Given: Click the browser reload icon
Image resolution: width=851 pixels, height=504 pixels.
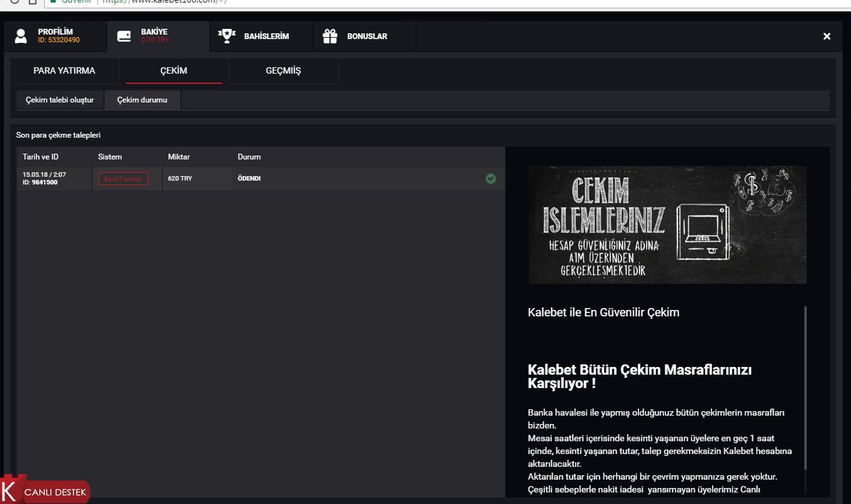Looking at the screenshot, I should pyautogui.click(x=15, y=1).
